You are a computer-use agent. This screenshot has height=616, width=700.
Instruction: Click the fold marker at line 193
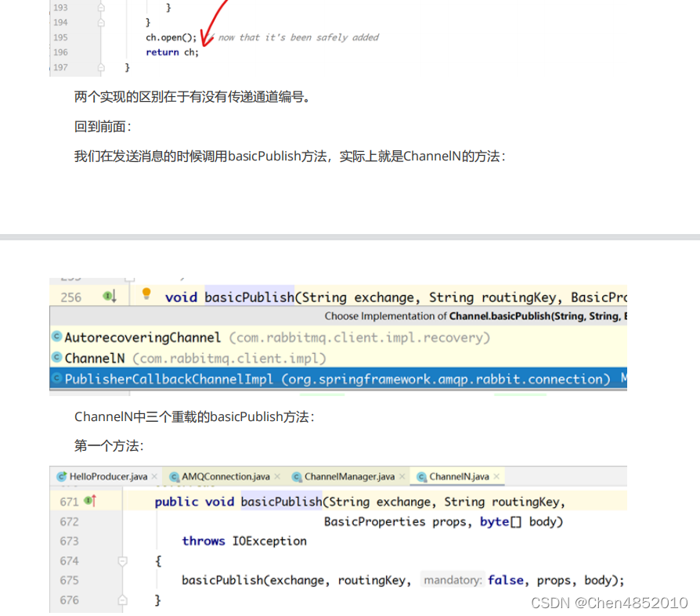(x=101, y=8)
